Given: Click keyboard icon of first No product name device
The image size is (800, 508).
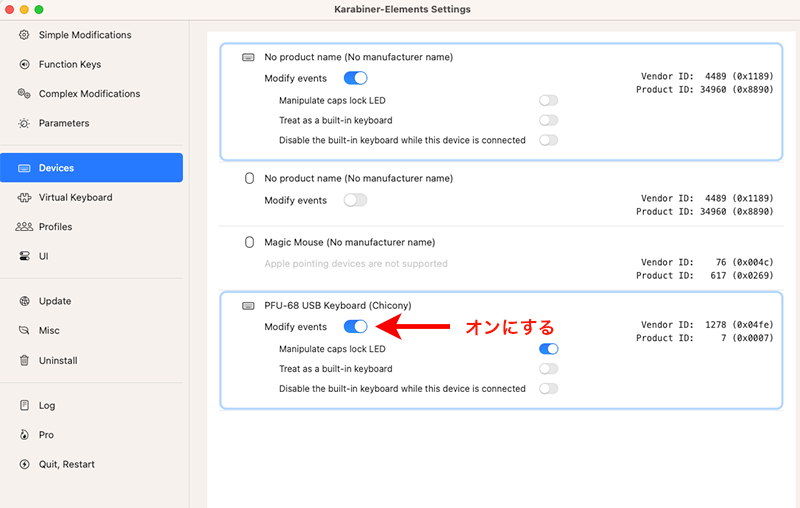Looking at the screenshot, I should 248,57.
